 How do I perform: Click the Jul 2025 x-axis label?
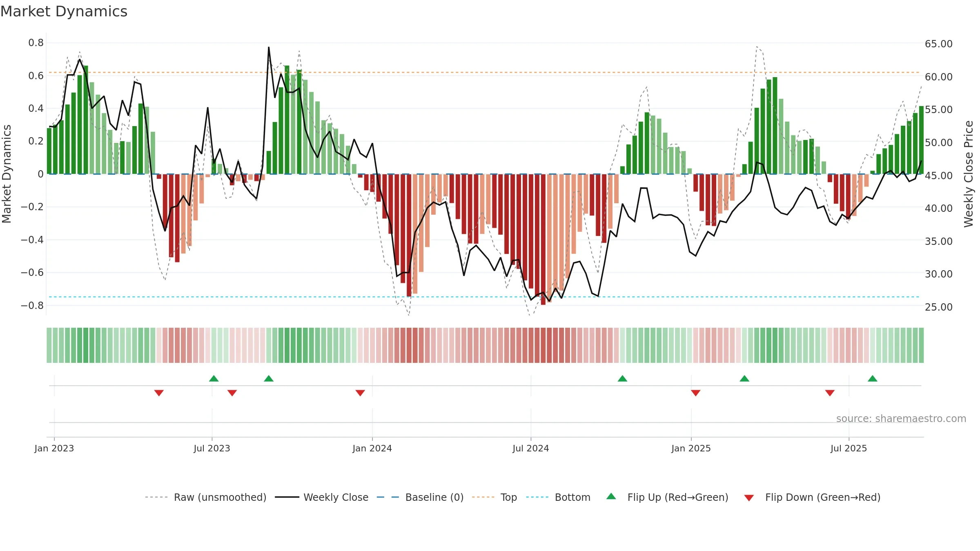pyautogui.click(x=849, y=448)
